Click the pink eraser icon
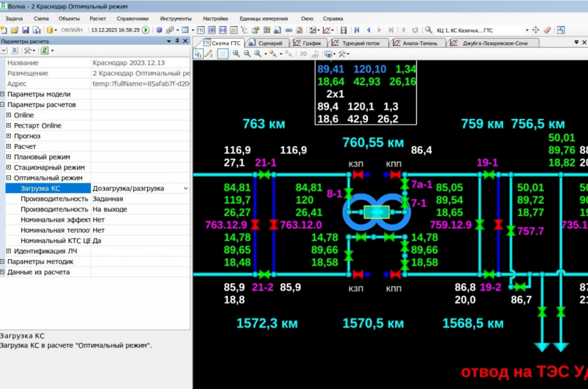Screen dimensions: 588x389 (547, 30)
